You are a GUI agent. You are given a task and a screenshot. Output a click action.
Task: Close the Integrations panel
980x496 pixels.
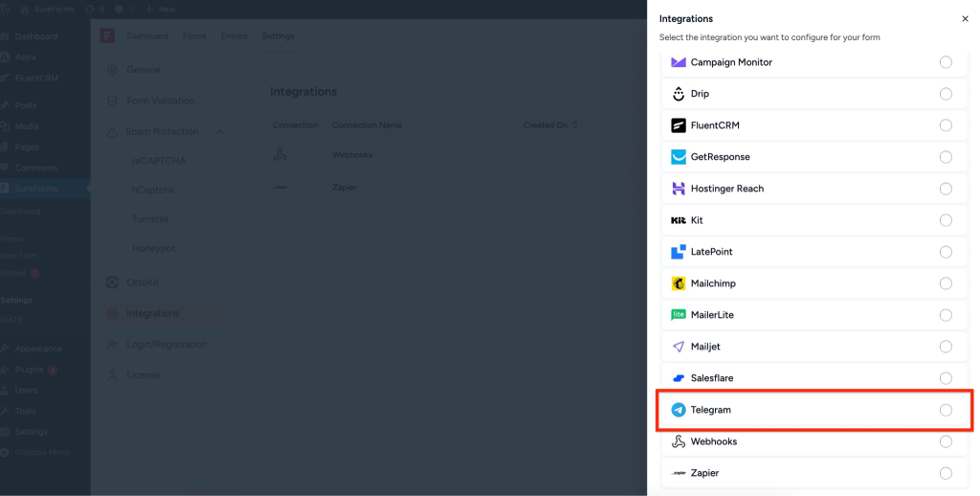tap(965, 19)
